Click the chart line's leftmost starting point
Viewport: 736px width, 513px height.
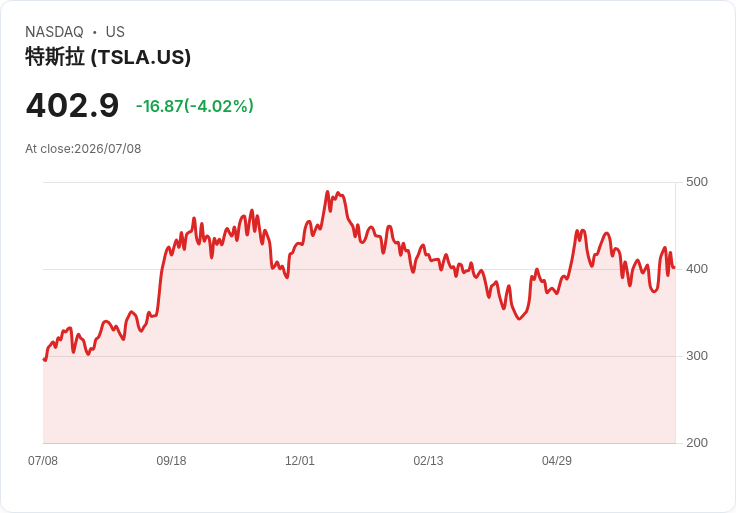pos(44,359)
